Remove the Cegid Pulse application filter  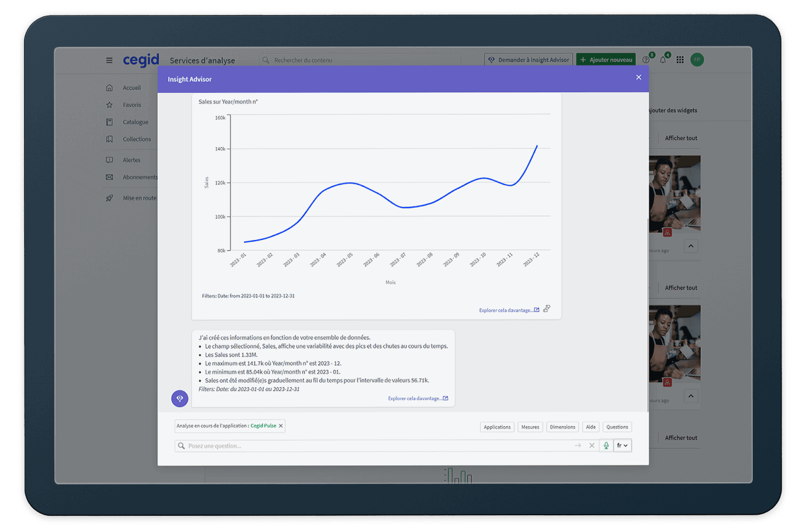pyautogui.click(x=281, y=426)
